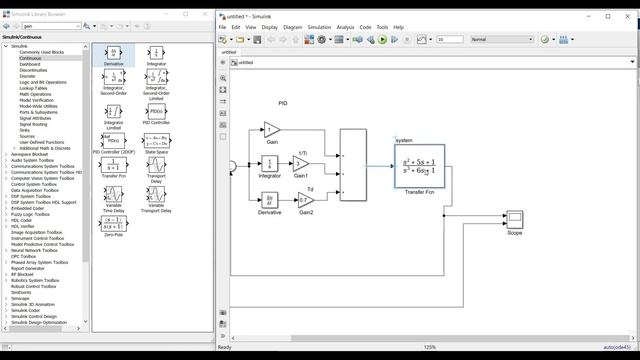Select the Transport Delay library block

(156, 170)
